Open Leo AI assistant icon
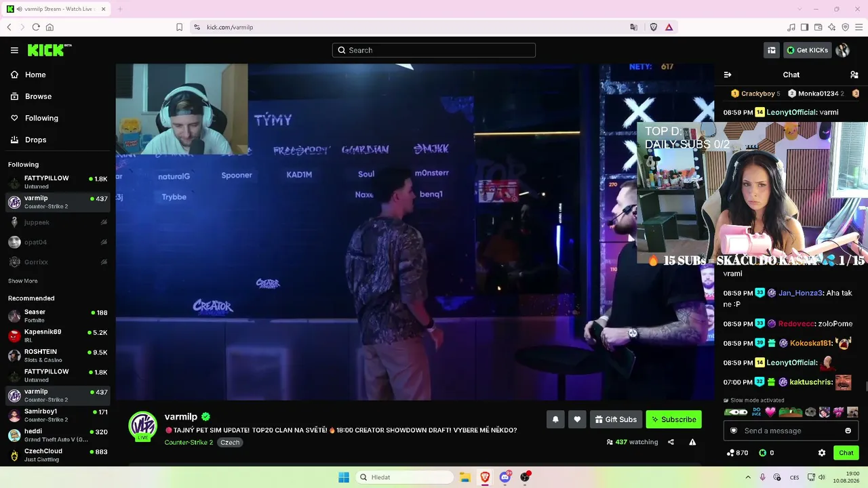Image resolution: width=868 pixels, height=488 pixels. (832, 27)
